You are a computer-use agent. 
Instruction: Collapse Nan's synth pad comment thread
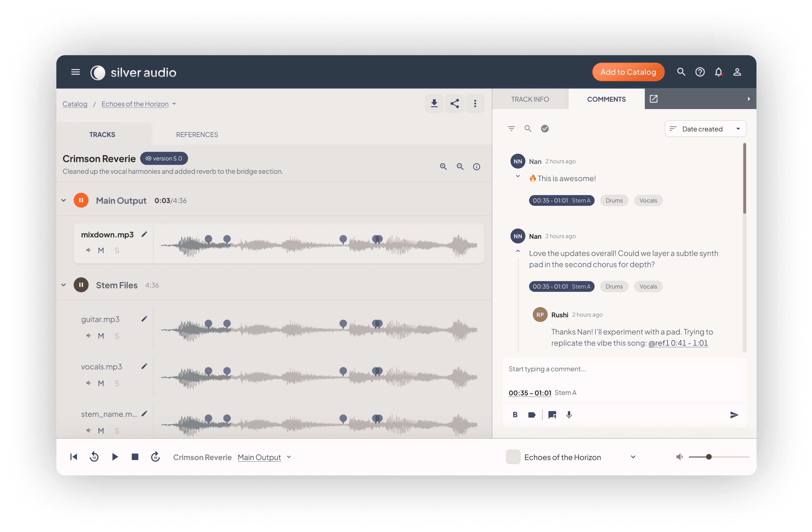click(x=518, y=251)
